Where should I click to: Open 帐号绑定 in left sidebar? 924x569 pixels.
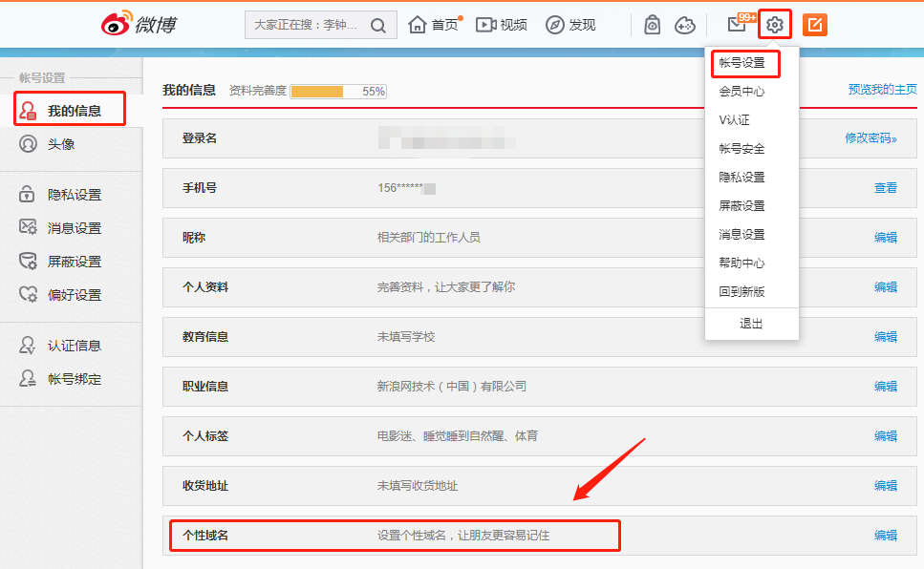click(74, 379)
